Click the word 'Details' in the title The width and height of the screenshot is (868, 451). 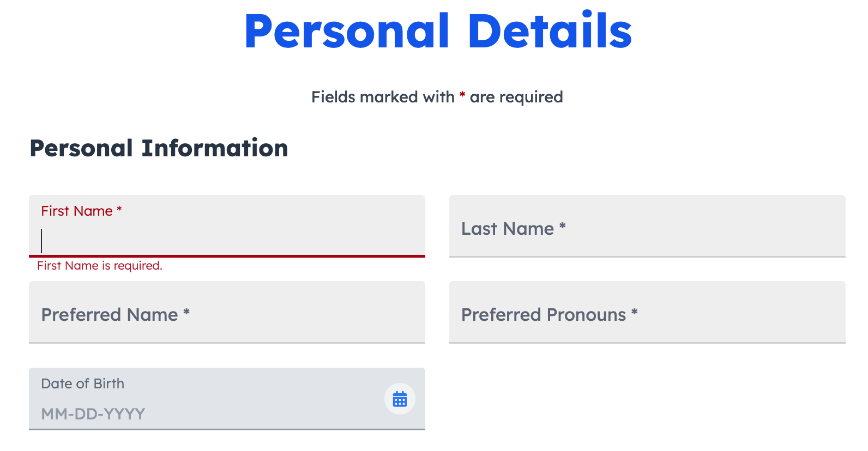tap(550, 31)
